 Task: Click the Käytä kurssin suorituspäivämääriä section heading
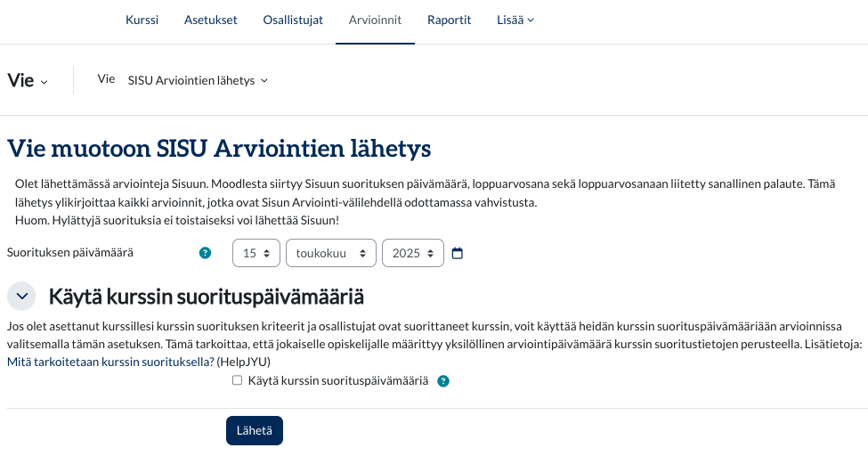(206, 296)
